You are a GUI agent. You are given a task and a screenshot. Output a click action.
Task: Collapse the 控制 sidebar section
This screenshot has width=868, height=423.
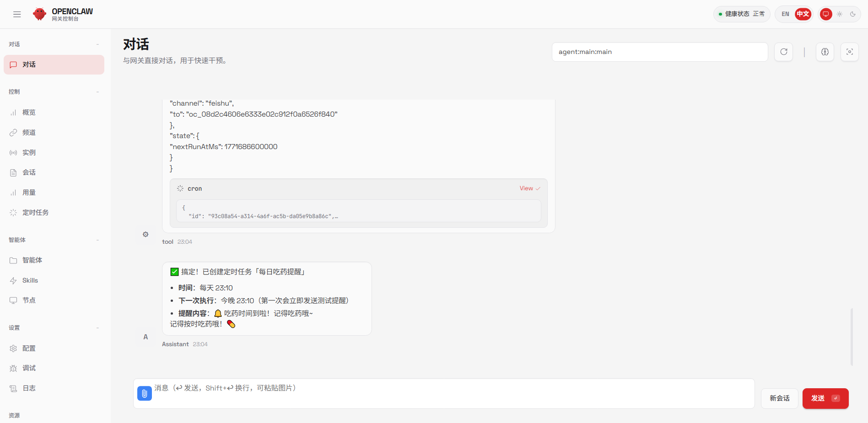97,92
